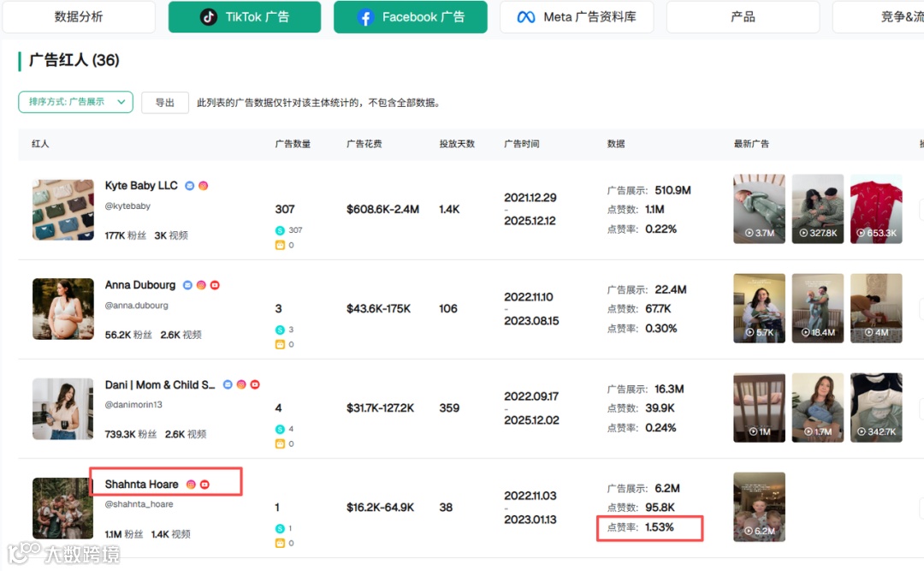Click Meta logo icon in tab
Screen dimensions: 924x571
pyautogui.click(x=526, y=17)
